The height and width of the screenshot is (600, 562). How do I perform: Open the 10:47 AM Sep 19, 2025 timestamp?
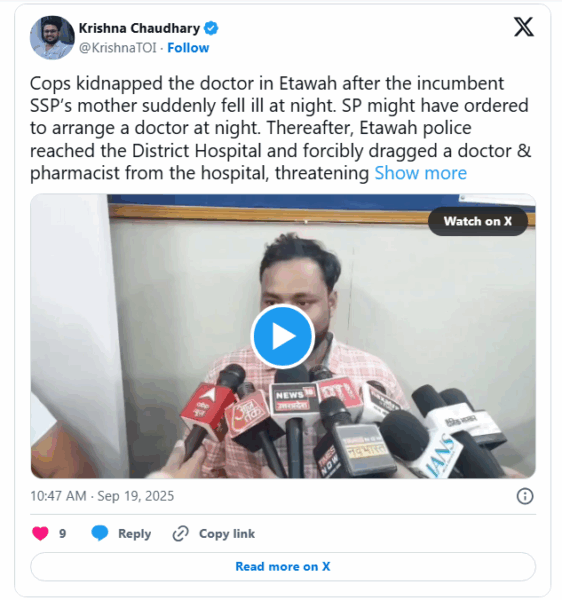click(x=102, y=496)
